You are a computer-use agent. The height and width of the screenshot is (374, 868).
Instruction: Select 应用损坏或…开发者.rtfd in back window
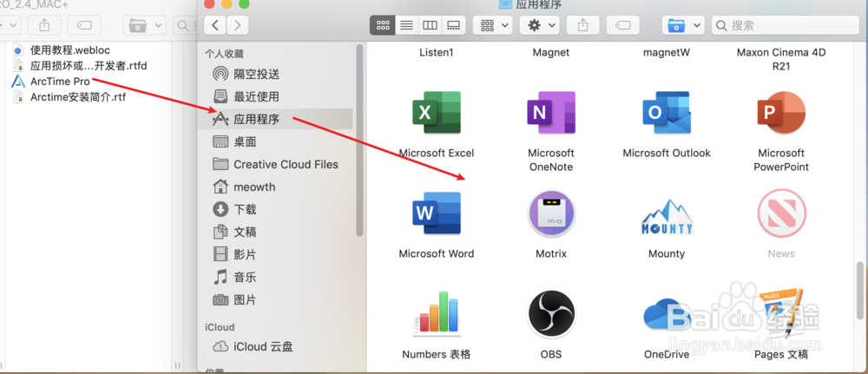coord(89,66)
